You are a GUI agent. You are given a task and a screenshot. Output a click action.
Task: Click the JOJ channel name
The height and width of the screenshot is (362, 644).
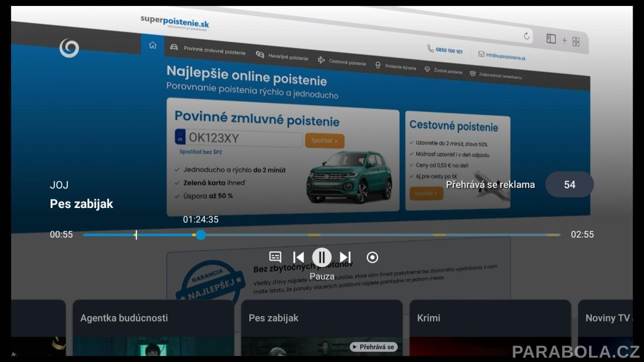point(59,185)
